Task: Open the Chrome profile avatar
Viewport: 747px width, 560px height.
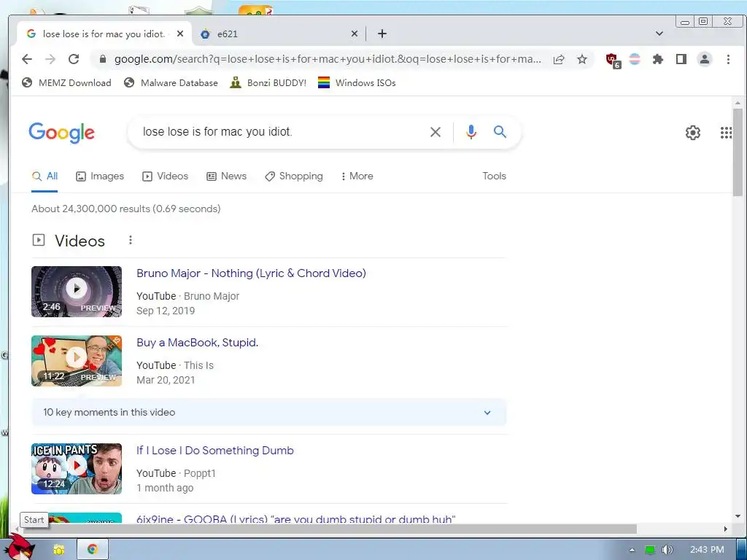Action: 705,59
